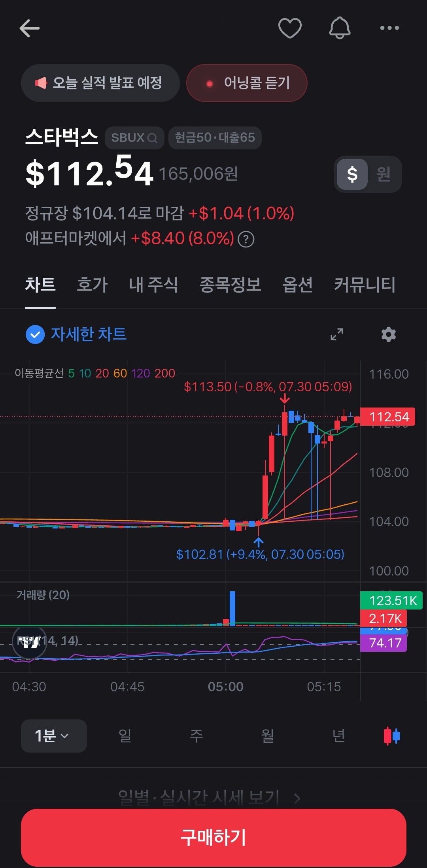
Task: Add Starbucks to favorites with heart icon
Action: coord(290,28)
